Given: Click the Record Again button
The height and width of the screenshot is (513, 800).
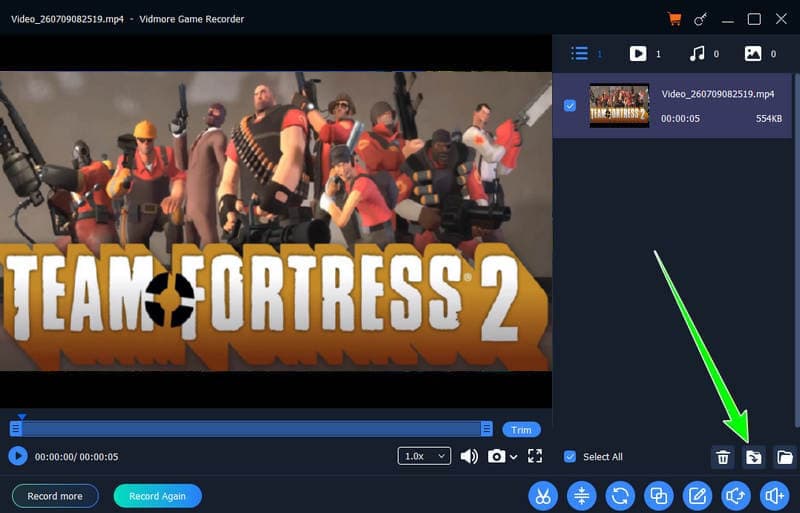Looking at the screenshot, I should coord(157,496).
